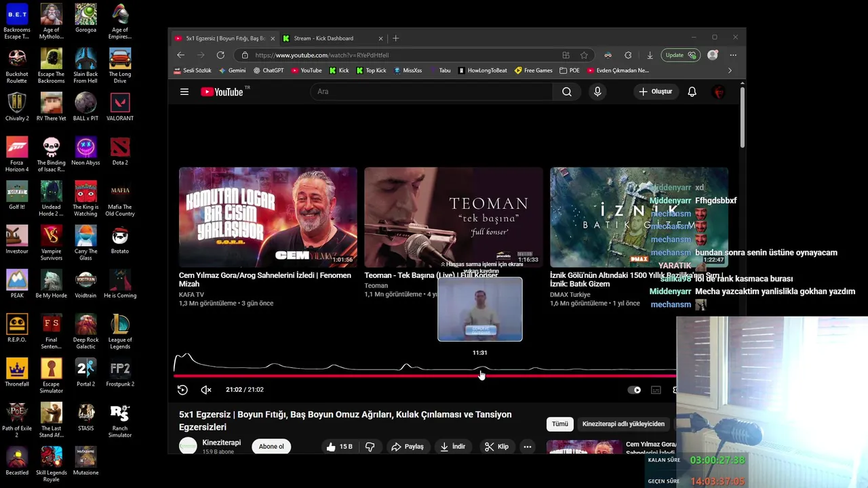The width and height of the screenshot is (868, 488).
Task: Click the YouTube search magnifier button
Action: click(x=567, y=91)
